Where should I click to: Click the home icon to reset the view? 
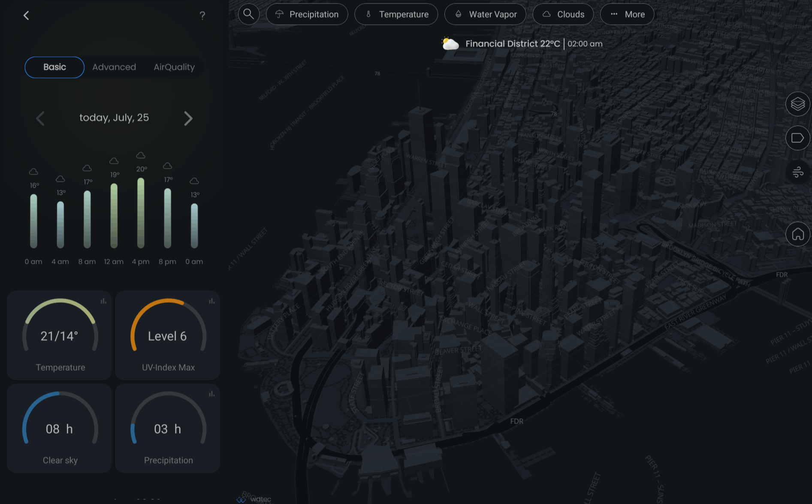point(797,234)
